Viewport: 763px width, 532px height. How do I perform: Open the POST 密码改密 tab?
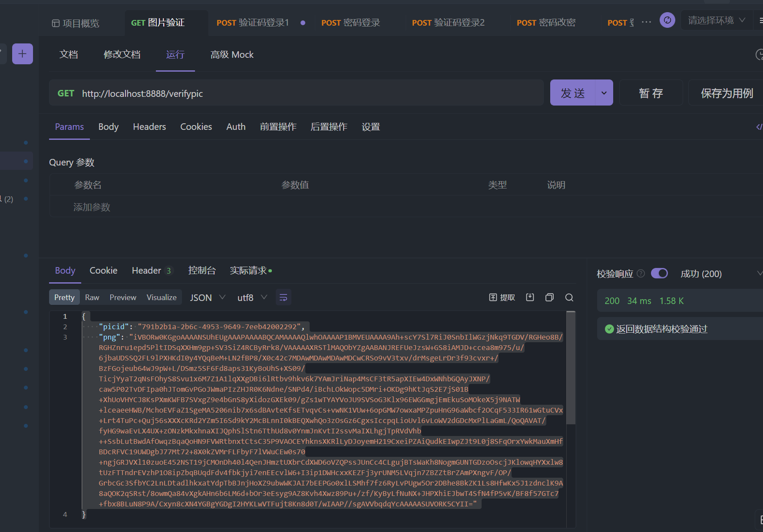(x=546, y=23)
